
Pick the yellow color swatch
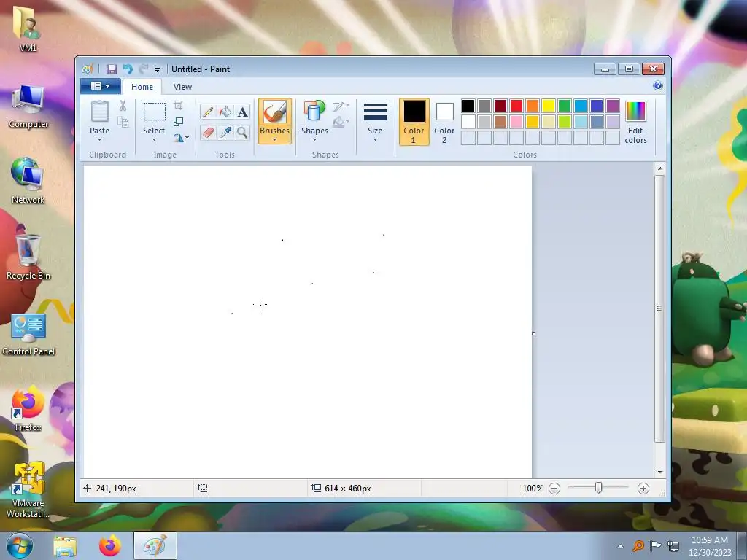[x=549, y=106]
